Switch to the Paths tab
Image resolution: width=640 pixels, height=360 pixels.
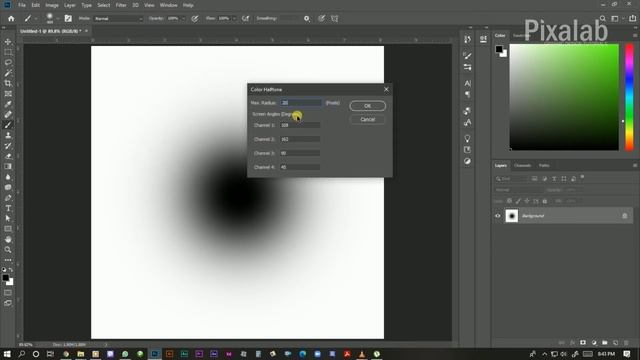point(544,165)
